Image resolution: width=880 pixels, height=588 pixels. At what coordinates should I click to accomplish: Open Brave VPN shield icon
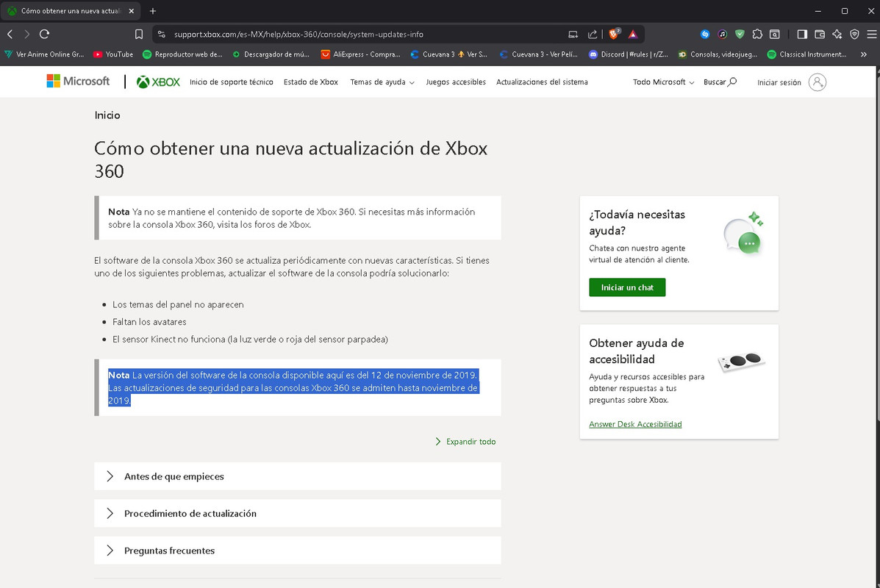coord(854,35)
